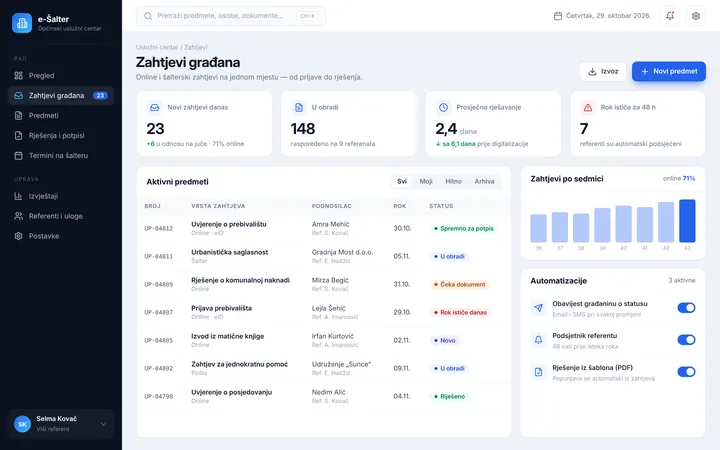Click the Izvoz export button

(603, 72)
